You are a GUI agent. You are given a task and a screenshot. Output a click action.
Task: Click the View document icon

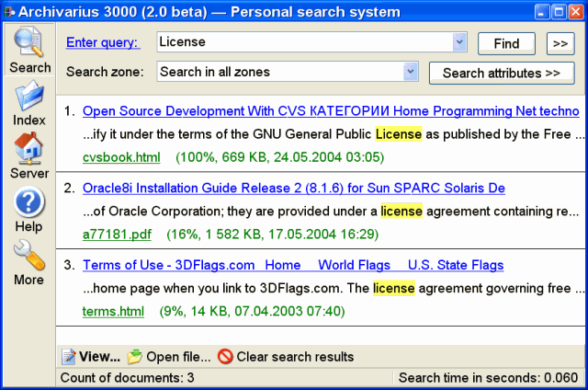pos(68,357)
